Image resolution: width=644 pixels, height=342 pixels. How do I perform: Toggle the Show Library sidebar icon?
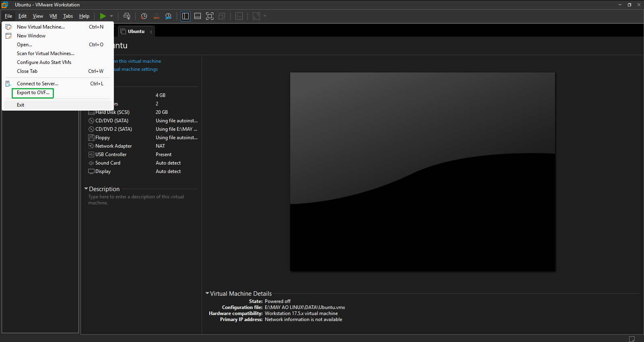[x=186, y=16]
